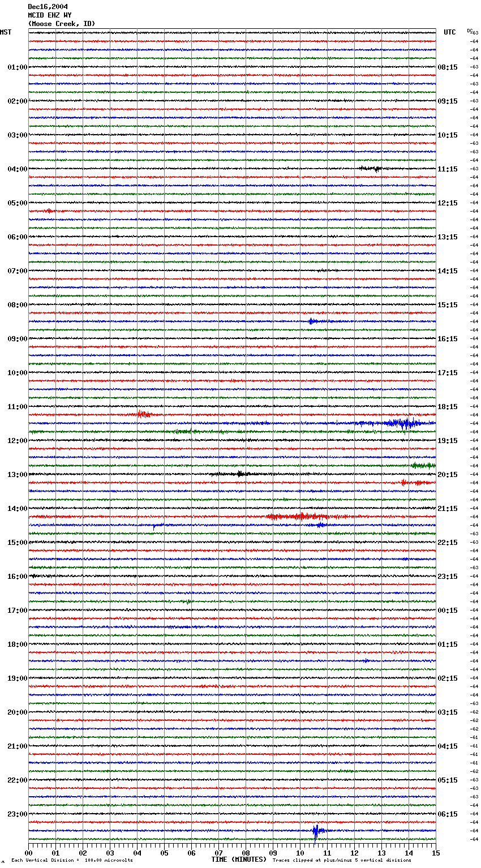
Task: Click the 14:15 UTC time label
Action: (x=448, y=271)
